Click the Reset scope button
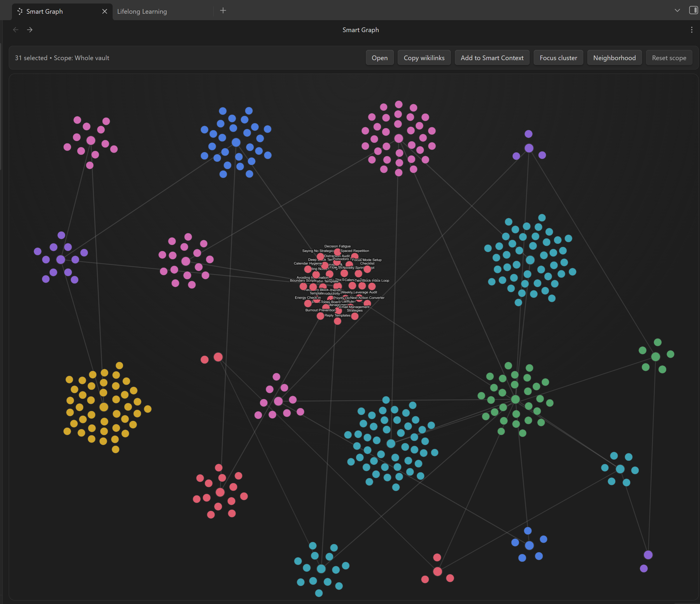Screen dimensions: 700x604 [x=669, y=58]
